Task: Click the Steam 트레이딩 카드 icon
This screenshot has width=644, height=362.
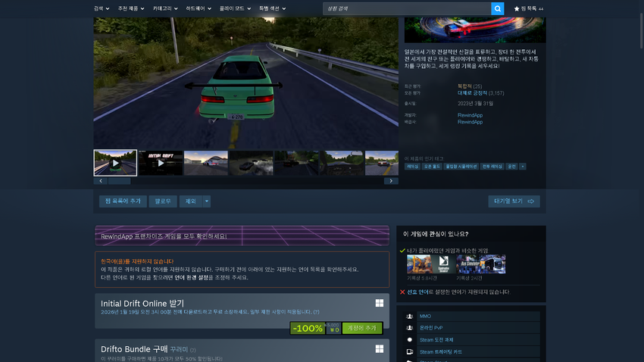Action: [410, 352]
